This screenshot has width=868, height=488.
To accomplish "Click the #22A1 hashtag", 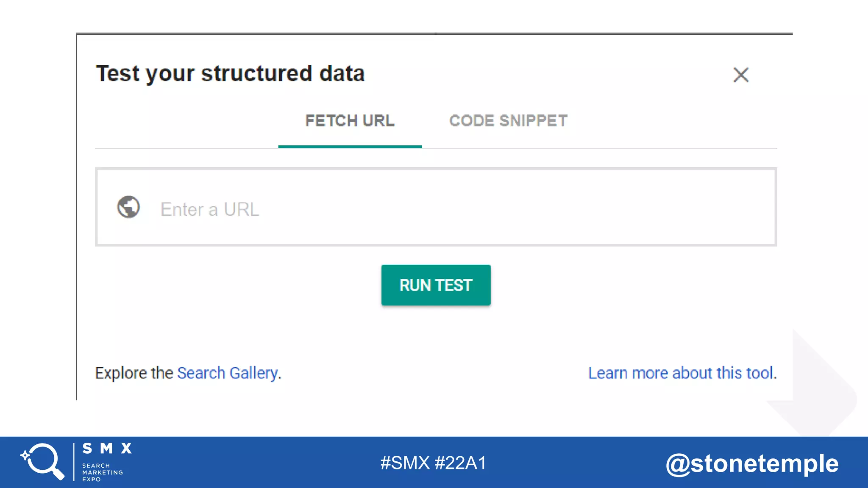I will [x=460, y=463].
